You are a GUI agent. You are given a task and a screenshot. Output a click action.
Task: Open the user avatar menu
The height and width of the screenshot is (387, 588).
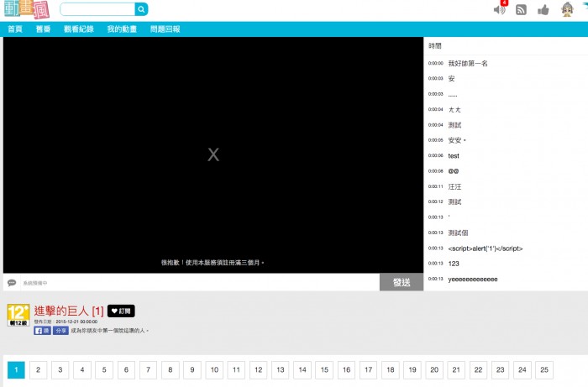point(567,9)
